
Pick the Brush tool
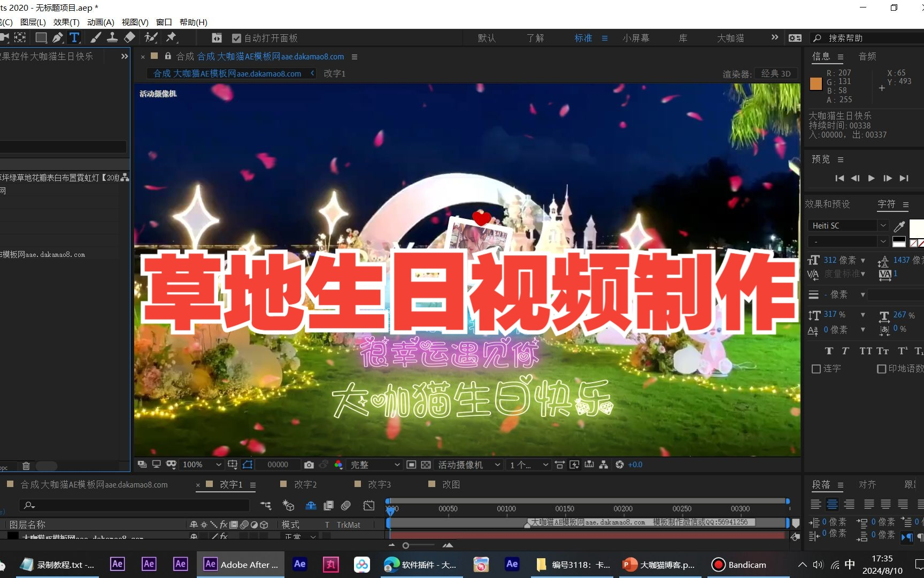coord(96,37)
